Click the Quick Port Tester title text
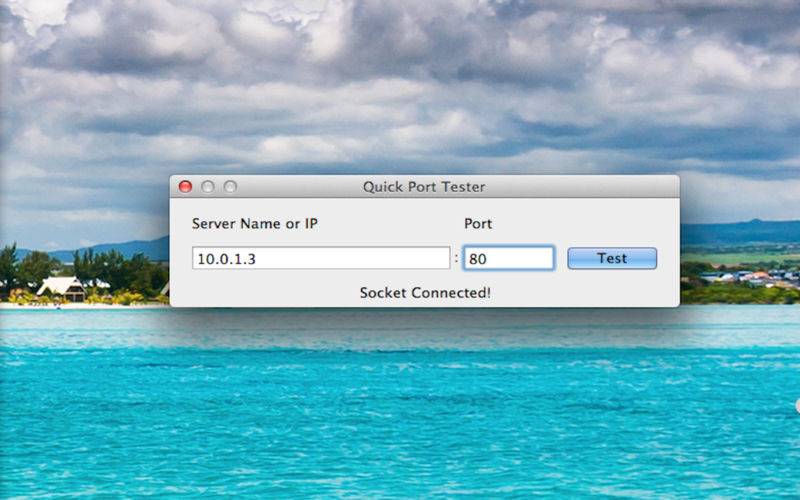Image resolution: width=800 pixels, height=500 pixels. 424,187
